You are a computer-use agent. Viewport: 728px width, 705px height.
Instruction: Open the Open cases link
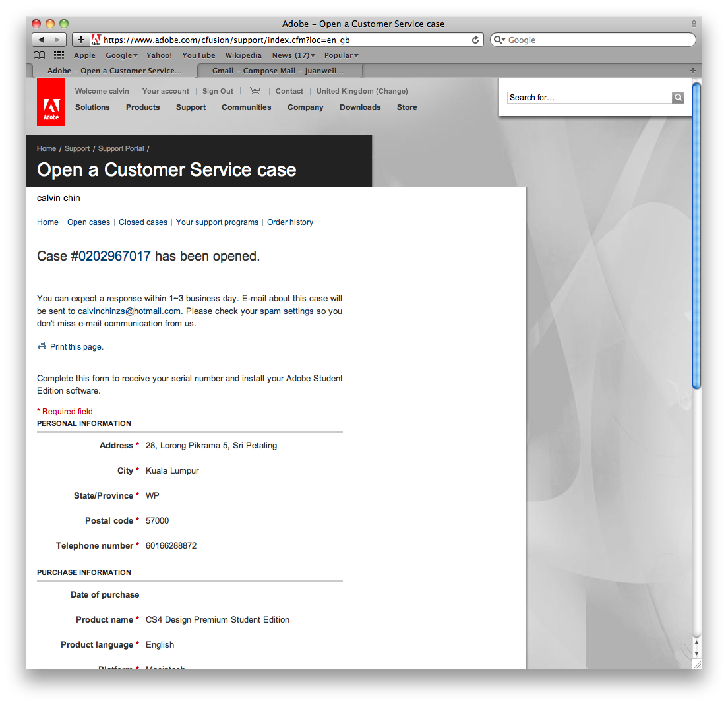[88, 222]
